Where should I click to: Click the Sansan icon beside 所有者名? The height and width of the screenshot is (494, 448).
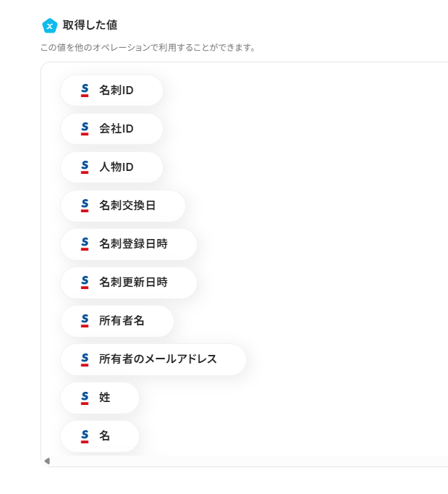pos(84,321)
